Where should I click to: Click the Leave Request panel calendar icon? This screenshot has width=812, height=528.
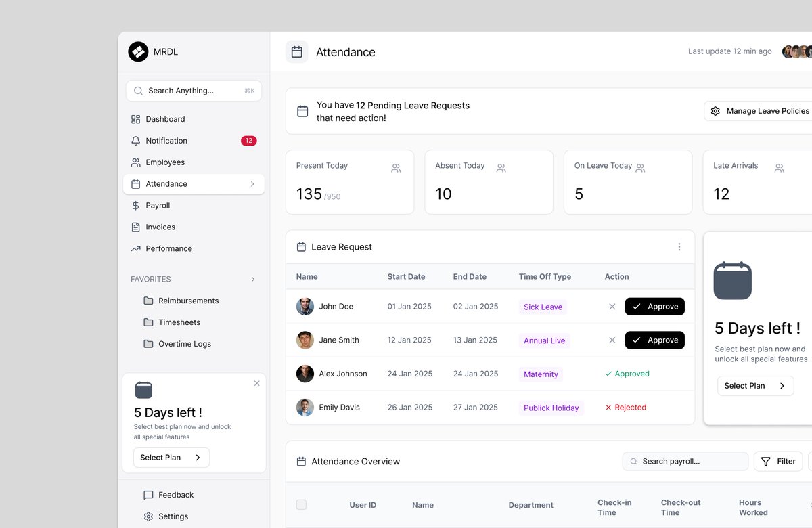(301, 247)
